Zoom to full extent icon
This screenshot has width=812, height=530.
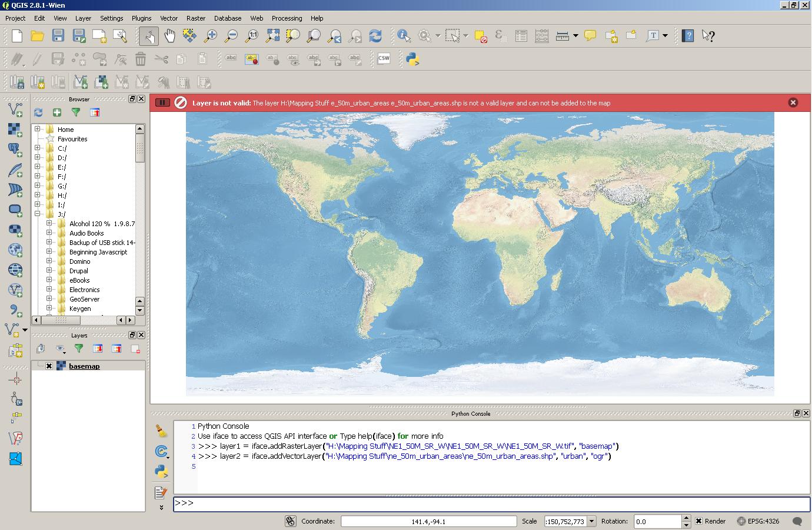click(272, 36)
